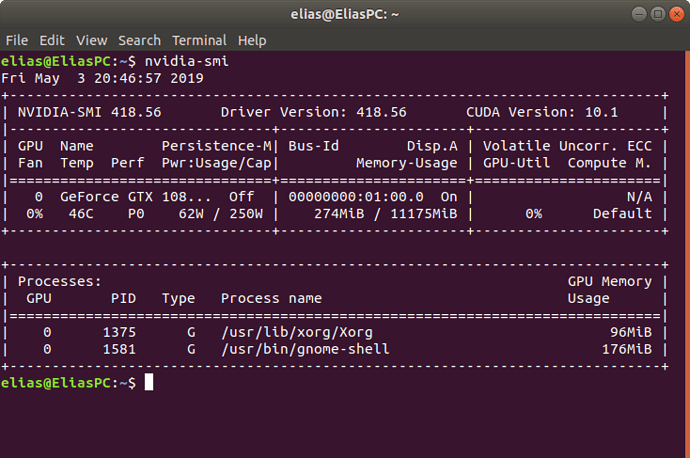
Task: Open the View menu
Action: pyautogui.click(x=91, y=40)
